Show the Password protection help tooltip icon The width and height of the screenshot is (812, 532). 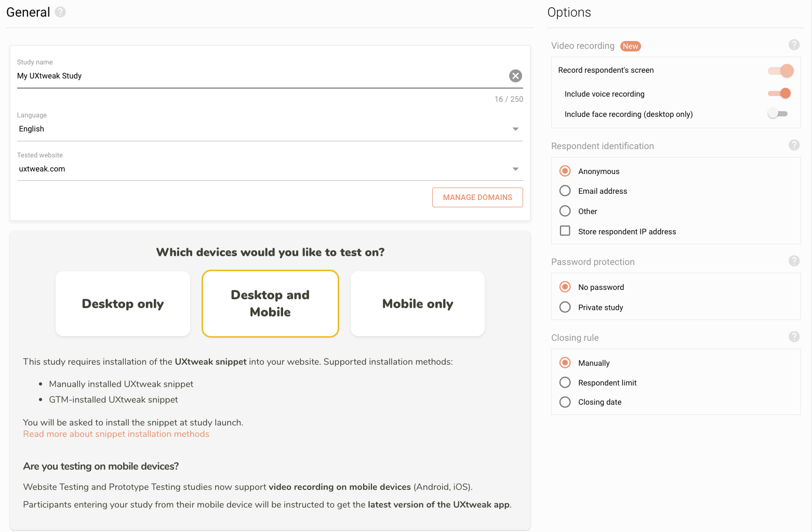click(x=794, y=261)
